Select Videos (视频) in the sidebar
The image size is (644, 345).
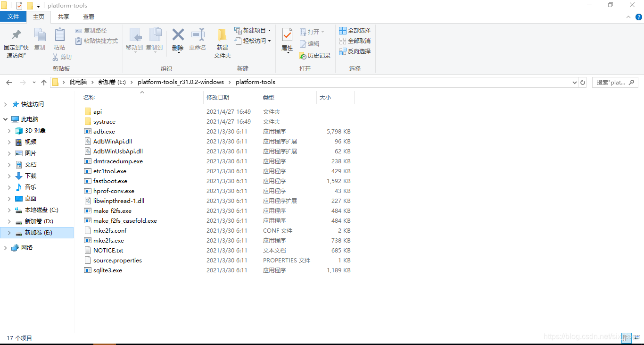point(31,142)
